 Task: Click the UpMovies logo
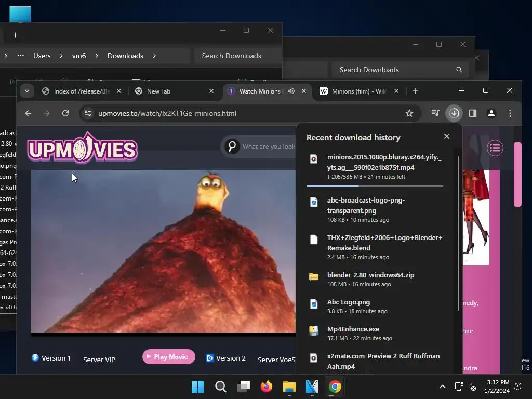coord(83,148)
